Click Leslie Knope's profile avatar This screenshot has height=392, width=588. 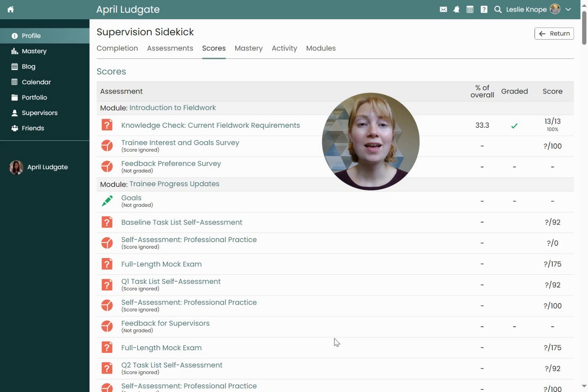click(555, 9)
